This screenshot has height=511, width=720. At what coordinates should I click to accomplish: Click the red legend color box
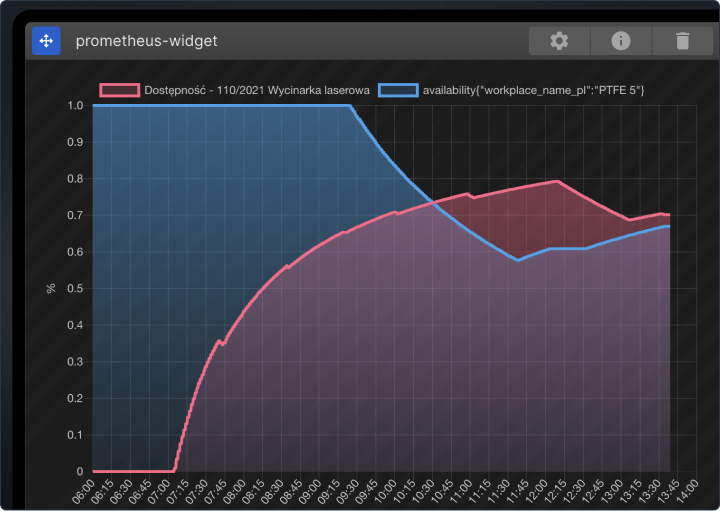pos(119,90)
